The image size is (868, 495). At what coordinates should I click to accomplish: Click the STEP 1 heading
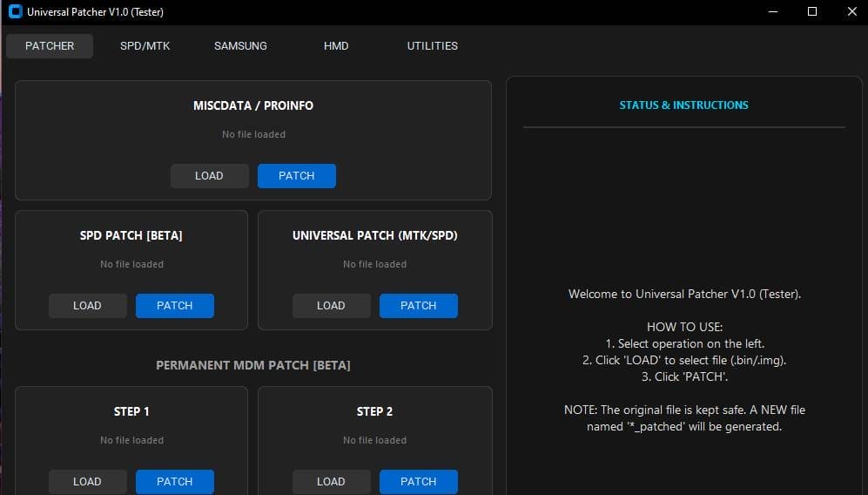pos(131,411)
